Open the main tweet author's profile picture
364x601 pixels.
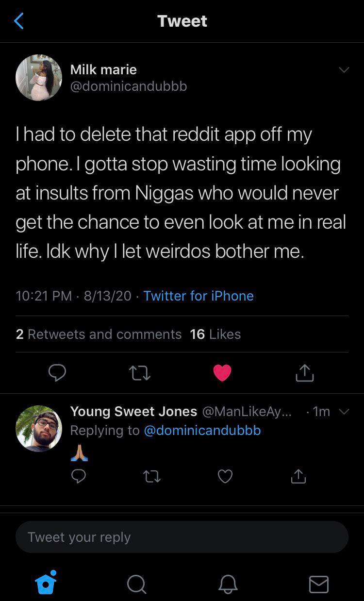point(39,78)
